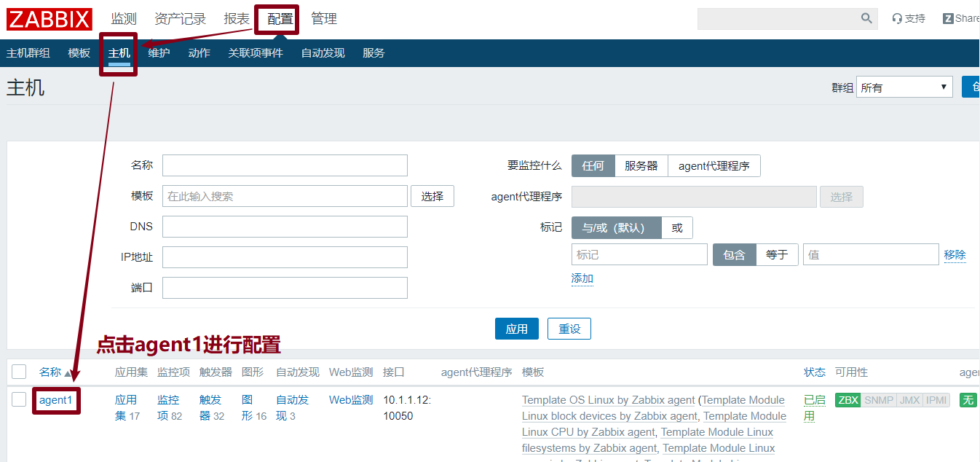This screenshot has width=980, height=462.
Task: Click the 状态 column header
Action: [x=815, y=372]
